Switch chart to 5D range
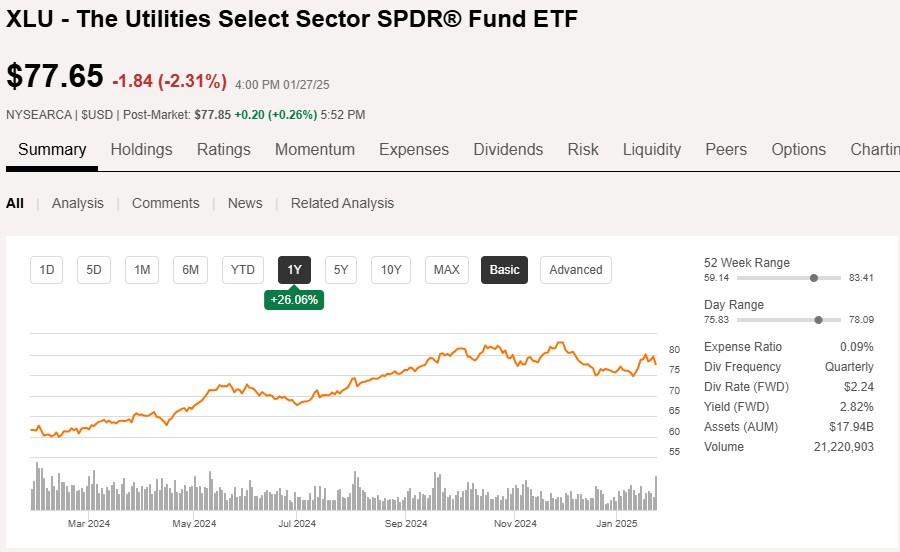The image size is (900, 552). 94,270
